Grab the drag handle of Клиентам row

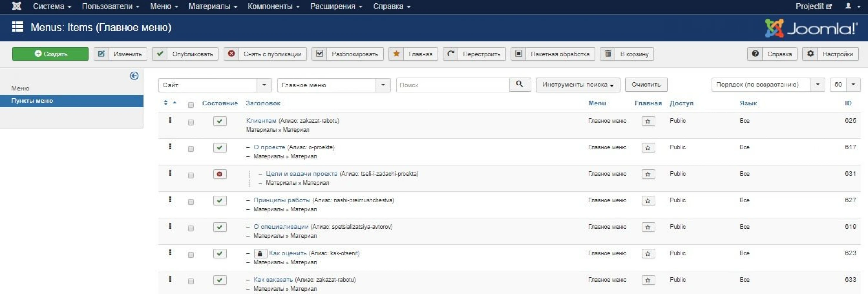click(x=170, y=120)
